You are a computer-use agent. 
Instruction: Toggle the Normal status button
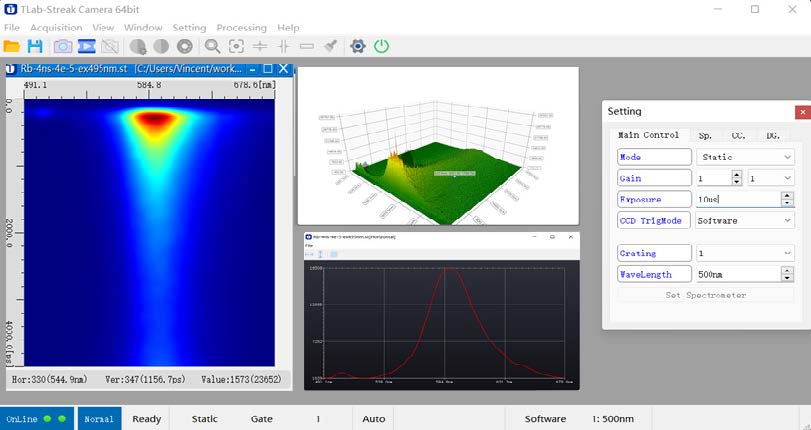click(98, 418)
